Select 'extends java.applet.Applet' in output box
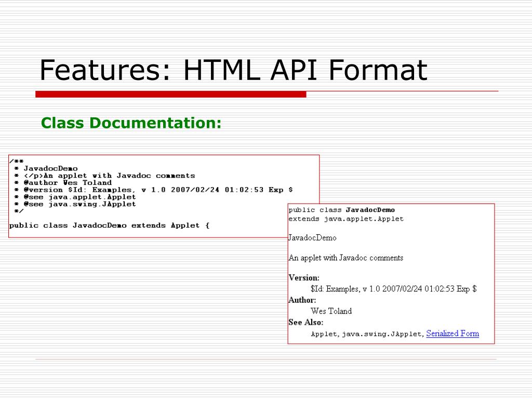This screenshot has width=532, height=399. [x=346, y=219]
